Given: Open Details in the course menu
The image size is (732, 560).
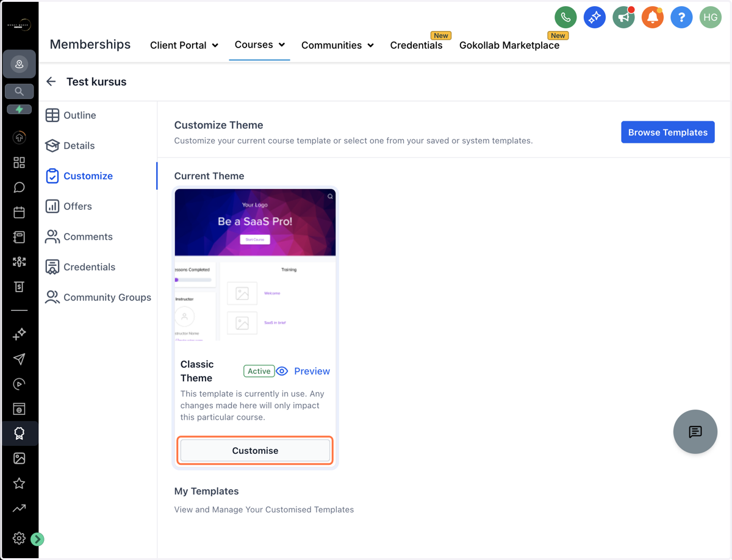Looking at the screenshot, I should [70, 146].
